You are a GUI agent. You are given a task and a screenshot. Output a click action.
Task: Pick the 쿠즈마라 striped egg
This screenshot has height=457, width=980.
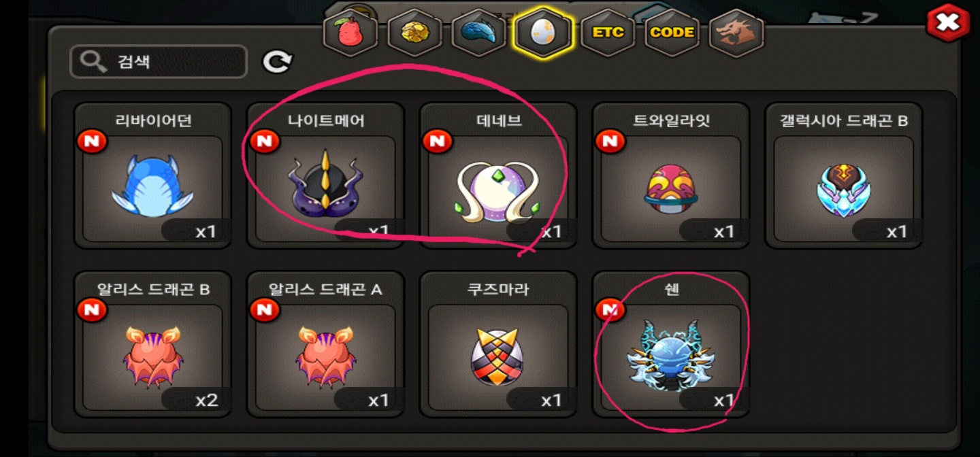point(498,344)
